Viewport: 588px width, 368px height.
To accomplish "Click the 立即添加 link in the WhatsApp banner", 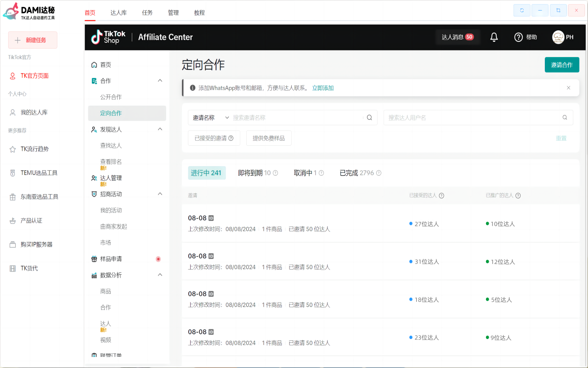I will click(323, 87).
